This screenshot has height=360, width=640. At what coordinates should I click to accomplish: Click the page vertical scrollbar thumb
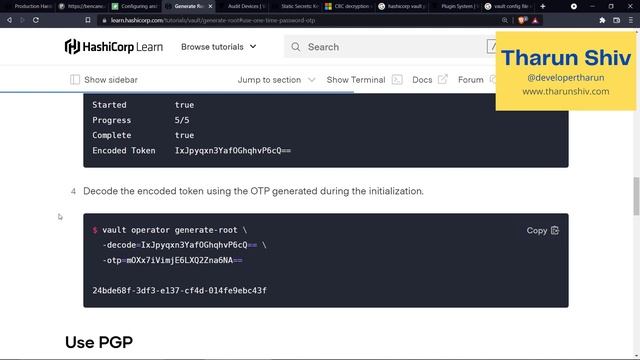636,196
